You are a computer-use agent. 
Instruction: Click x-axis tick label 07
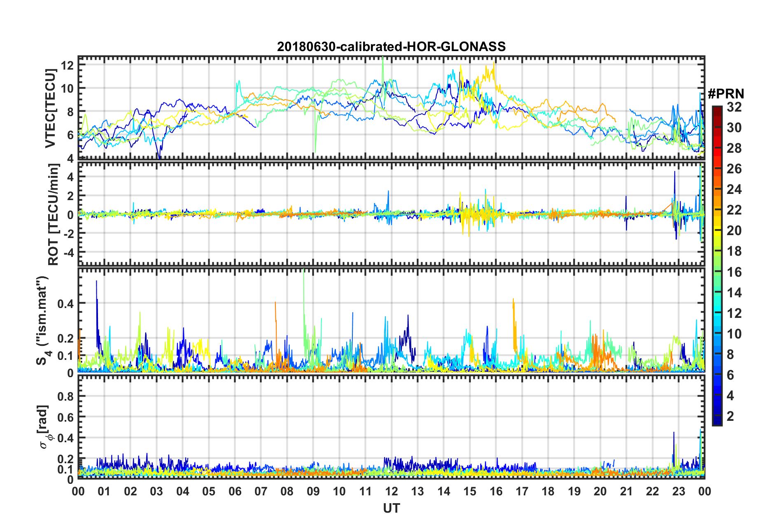(x=261, y=491)
